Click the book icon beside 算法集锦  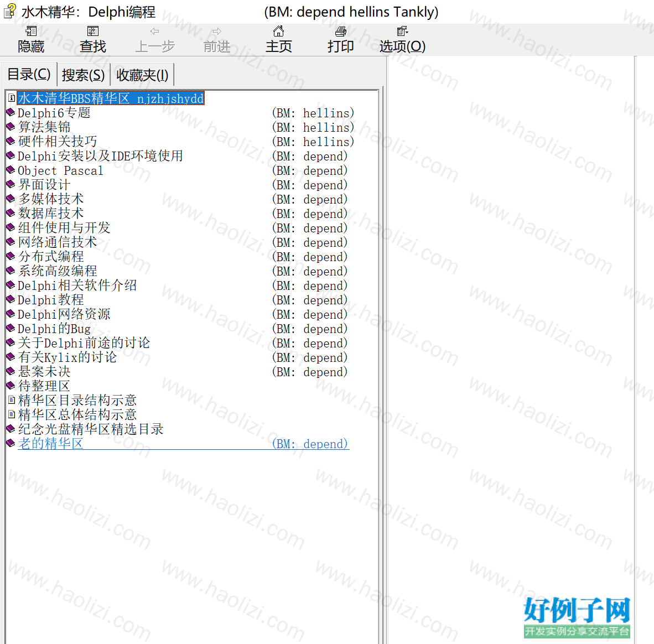pos(11,127)
